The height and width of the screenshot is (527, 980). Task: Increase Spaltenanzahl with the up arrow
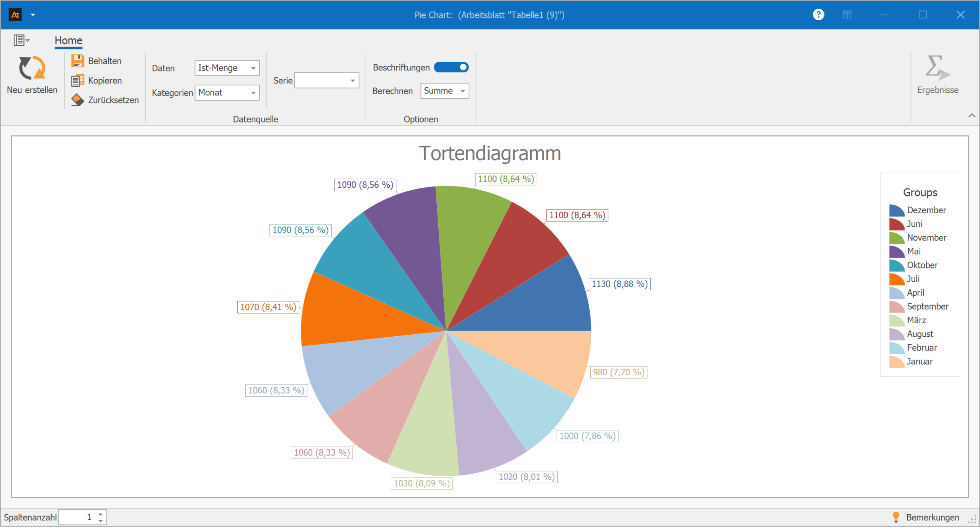(101, 514)
